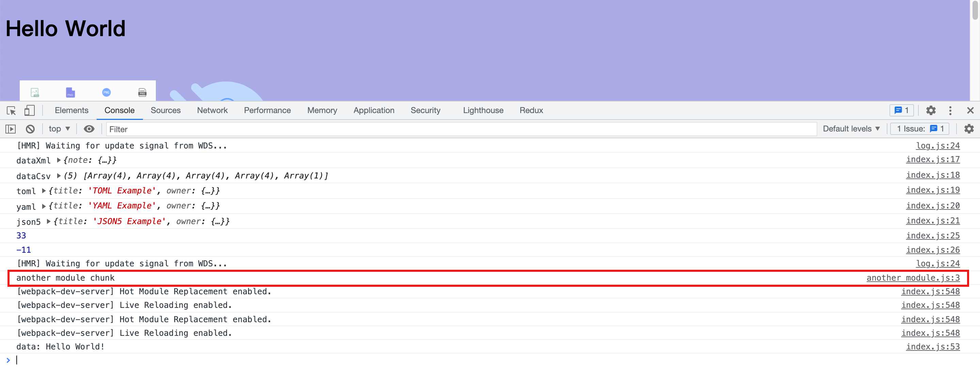980x391 pixels.
Task: Click the blue messages badge showing 1
Action: click(901, 110)
